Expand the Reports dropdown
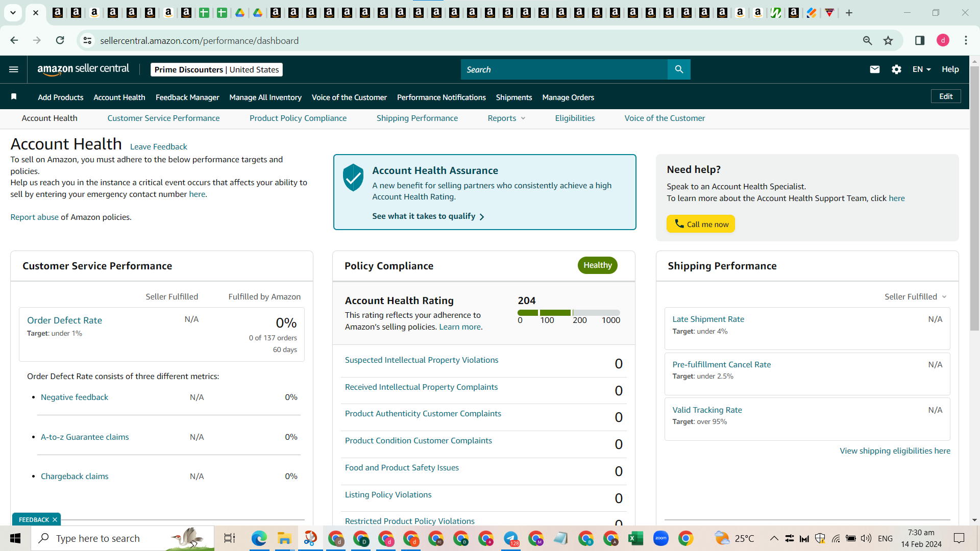Image resolution: width=980 pixels, height=551 pixels. [506, 118]
